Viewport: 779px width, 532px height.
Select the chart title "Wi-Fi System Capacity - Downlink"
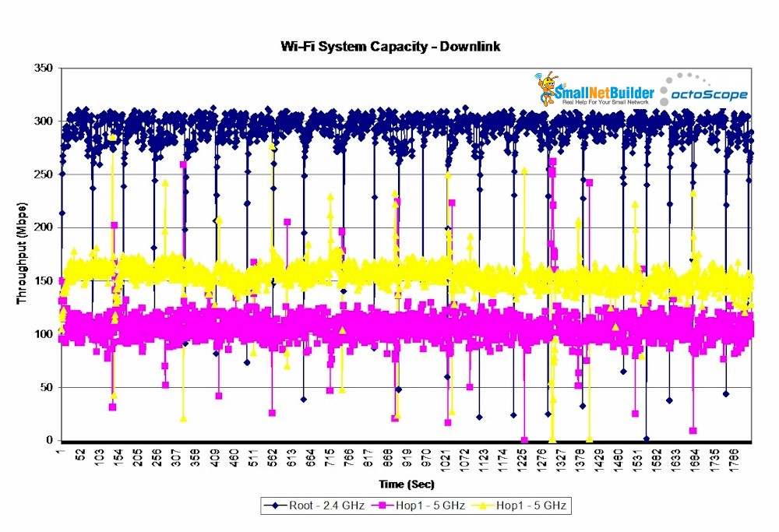390,47
